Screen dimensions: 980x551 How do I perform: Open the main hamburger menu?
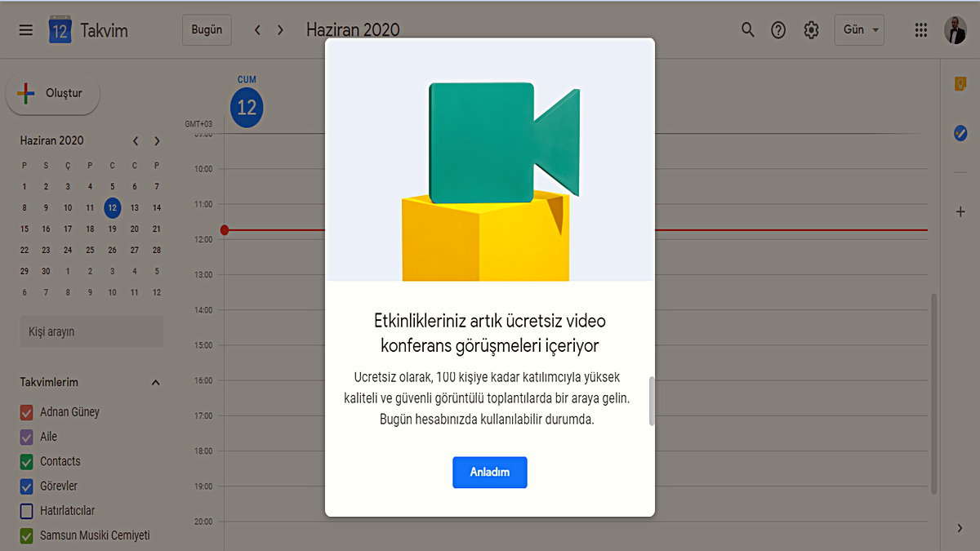(26, 30)
